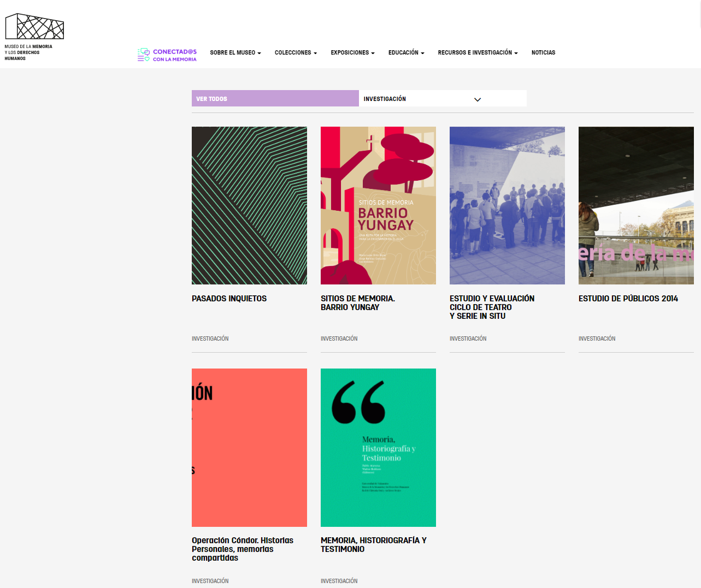Expand the Exposiciones menu

tap(352, 53)
